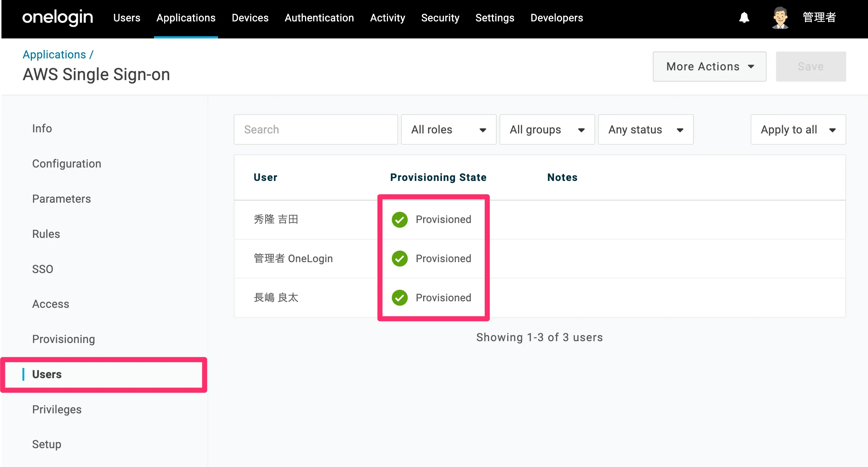Open the Security top menu
This screenshot has height=467, width=868.
[440, 18]
